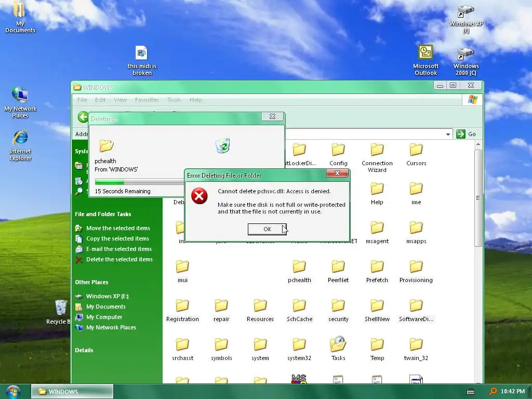Select the SchCache folder
Screen dimensions: 532x399
tap(299, 311)
